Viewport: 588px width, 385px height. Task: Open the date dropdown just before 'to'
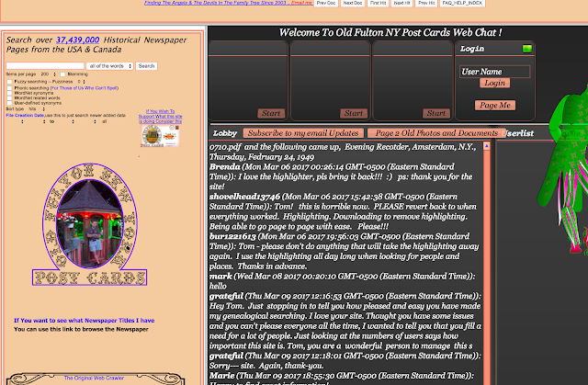click(44, 121)
